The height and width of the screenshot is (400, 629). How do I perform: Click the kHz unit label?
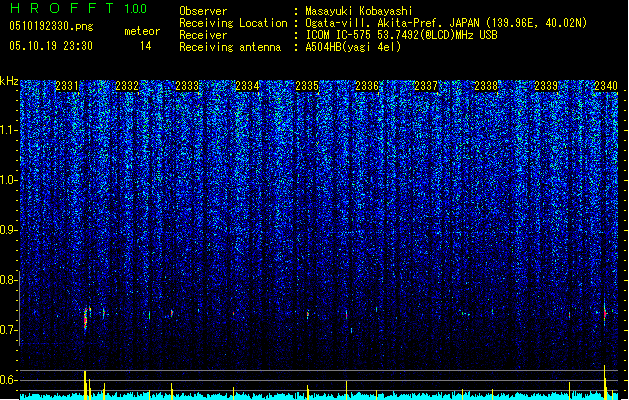(9, 81)
